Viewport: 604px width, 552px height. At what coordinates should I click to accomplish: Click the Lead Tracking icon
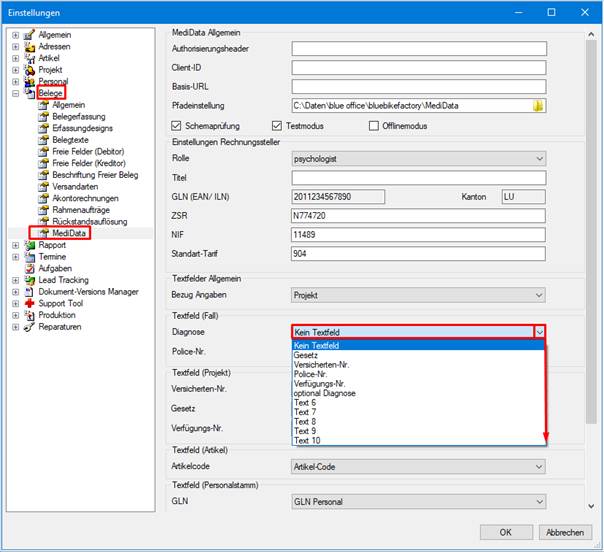point(29,280)
